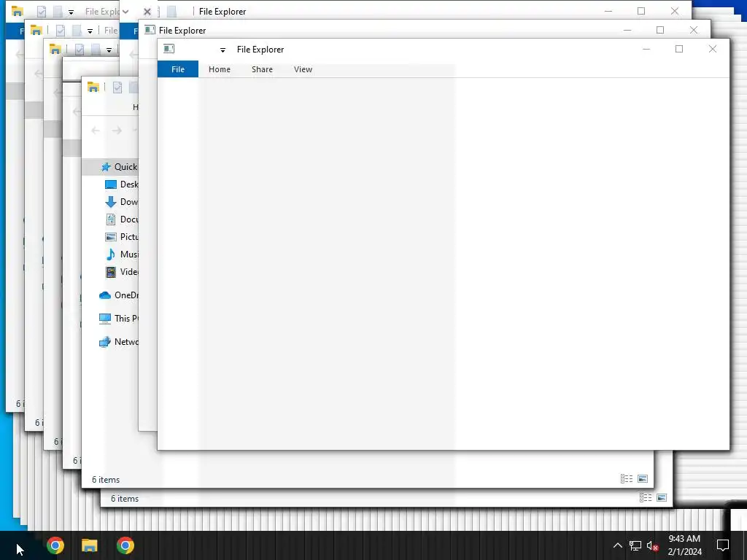The height and width of the screenshot is (560, 747).
Task: Select the View ribbon tab
Action: 303,69
